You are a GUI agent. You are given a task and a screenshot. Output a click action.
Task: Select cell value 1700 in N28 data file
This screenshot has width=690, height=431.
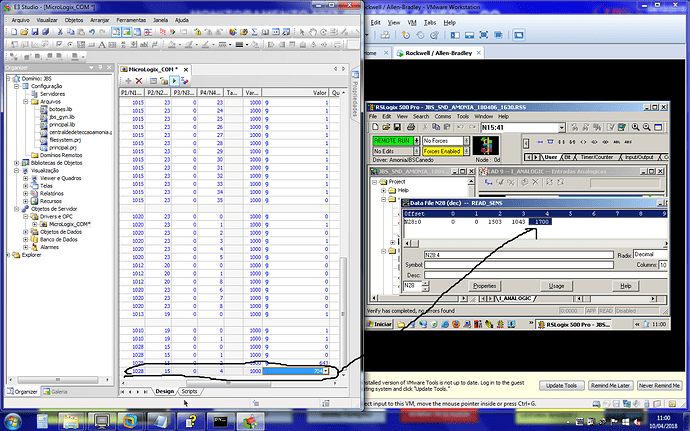tap(540, 222)
